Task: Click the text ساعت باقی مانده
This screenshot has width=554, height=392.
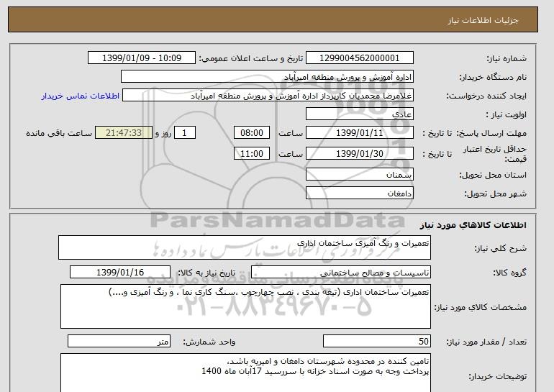Action: point(59,133)
